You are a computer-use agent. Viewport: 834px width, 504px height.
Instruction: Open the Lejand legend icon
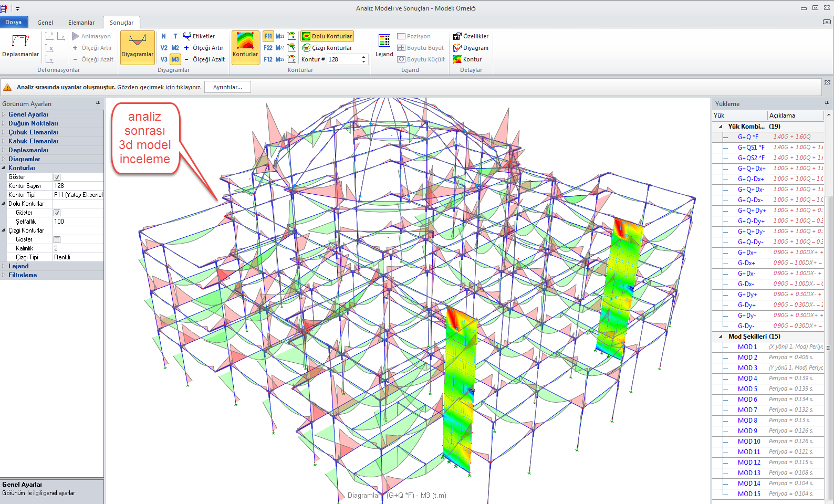point(384,46)
